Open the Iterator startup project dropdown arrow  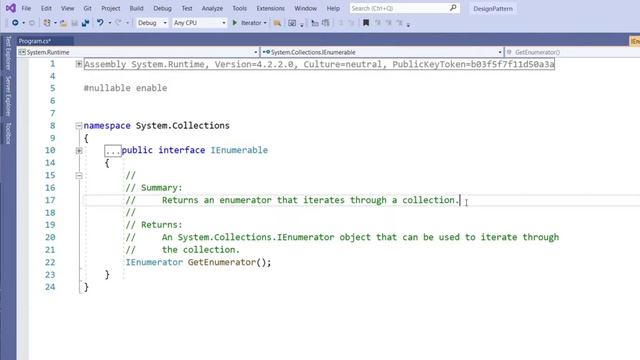[x=265, y=23]
